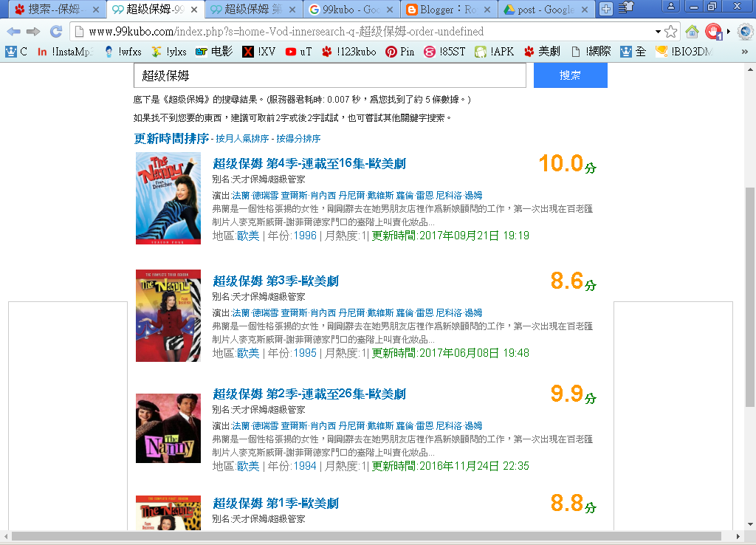Switch to the second 超级保姆 第 tab

253,9
